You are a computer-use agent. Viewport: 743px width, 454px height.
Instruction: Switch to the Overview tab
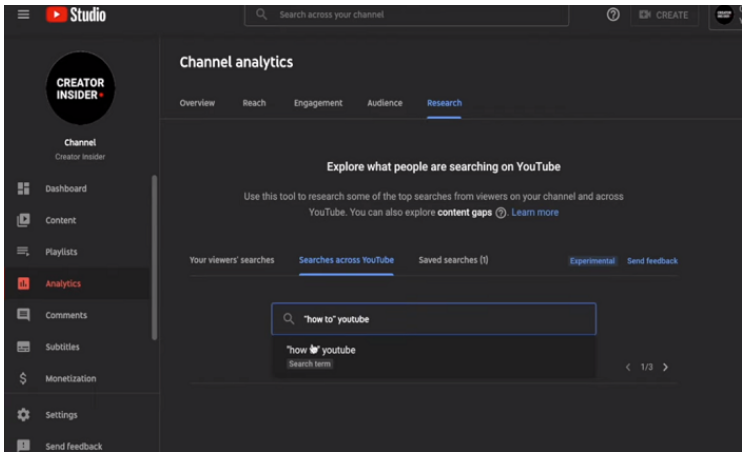pyautogui.click(x=197, y=103)
